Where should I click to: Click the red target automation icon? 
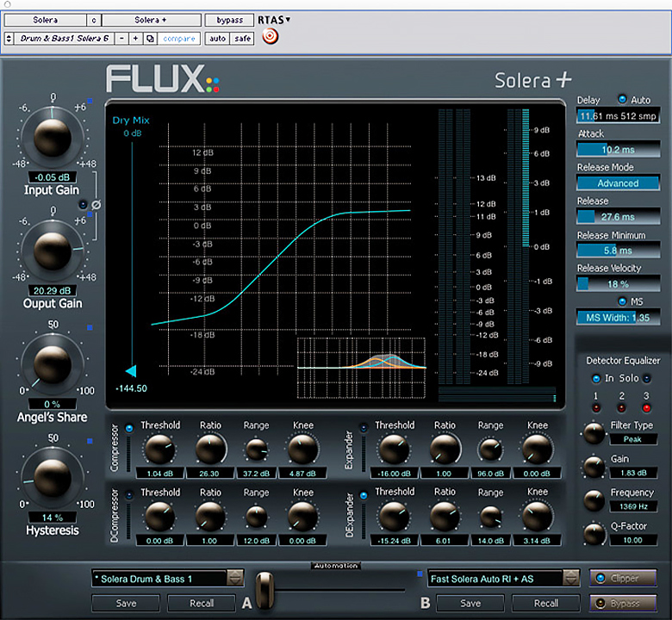point(271,37)
